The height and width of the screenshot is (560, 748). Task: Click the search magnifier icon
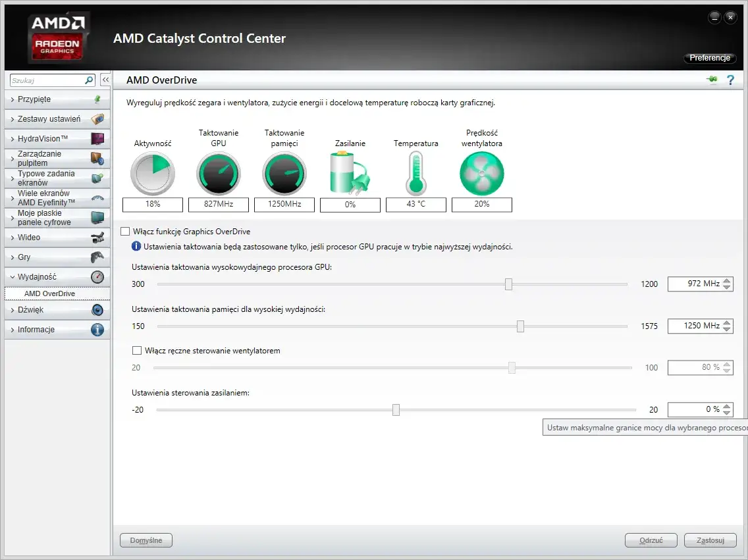(89, 80)
